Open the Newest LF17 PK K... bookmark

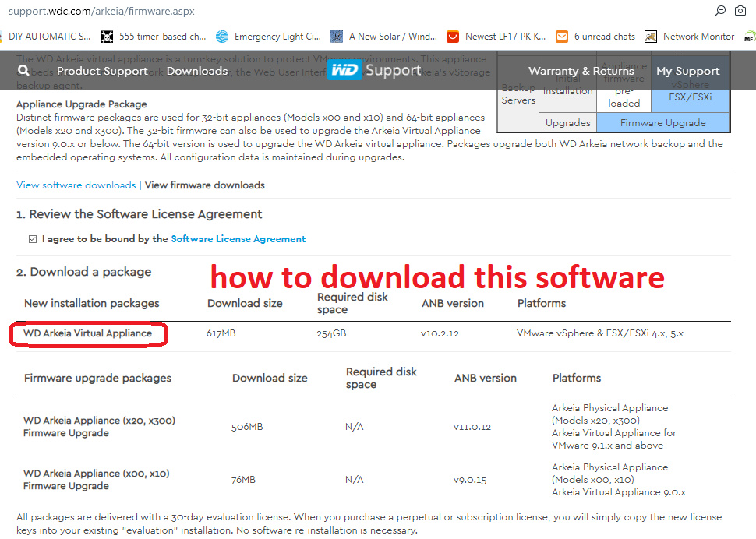coord(496,37)
